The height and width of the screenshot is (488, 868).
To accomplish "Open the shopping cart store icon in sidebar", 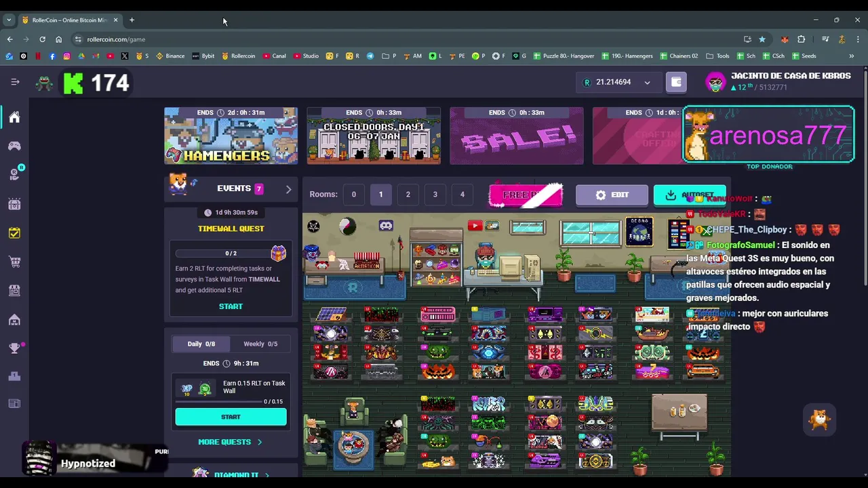I will click(x=14, y=262).
